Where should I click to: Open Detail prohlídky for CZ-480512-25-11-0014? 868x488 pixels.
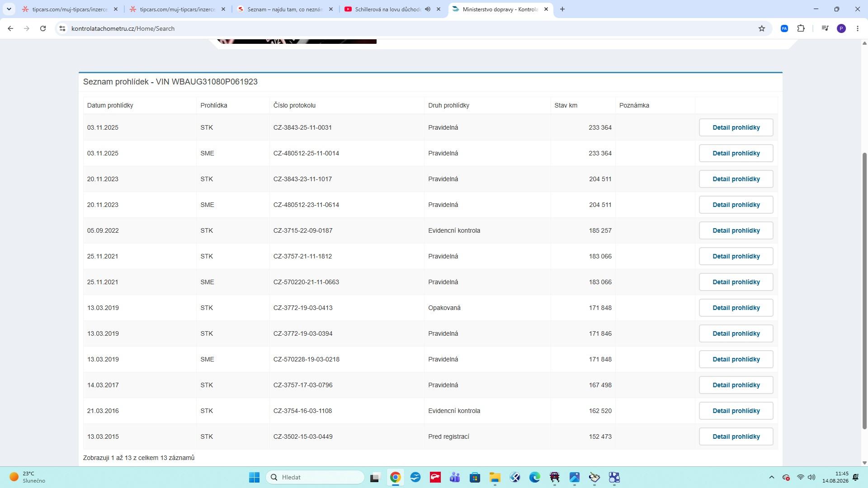[736, 153]
